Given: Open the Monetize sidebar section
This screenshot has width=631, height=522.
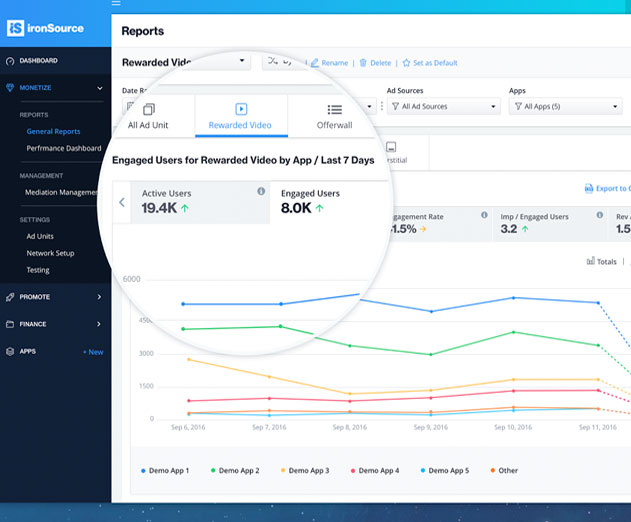Looking at the screenshot, I should coord(35,88).
